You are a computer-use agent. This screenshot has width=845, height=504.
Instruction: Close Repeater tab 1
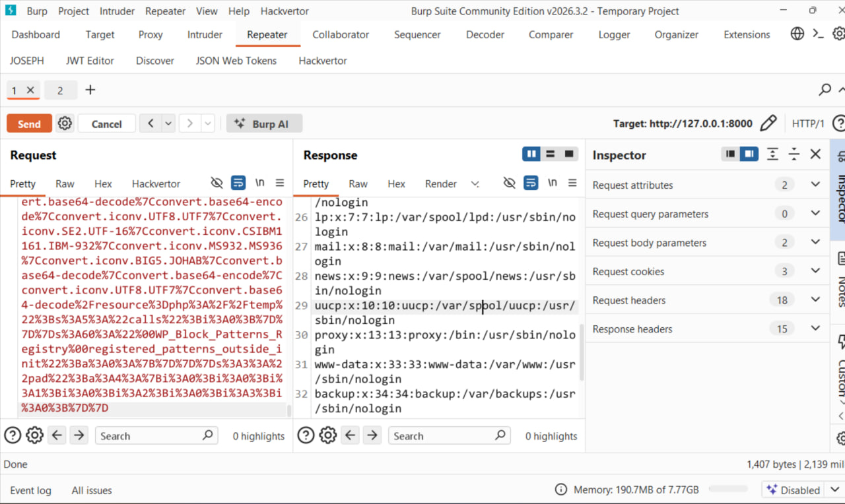(x=30, y=90)
